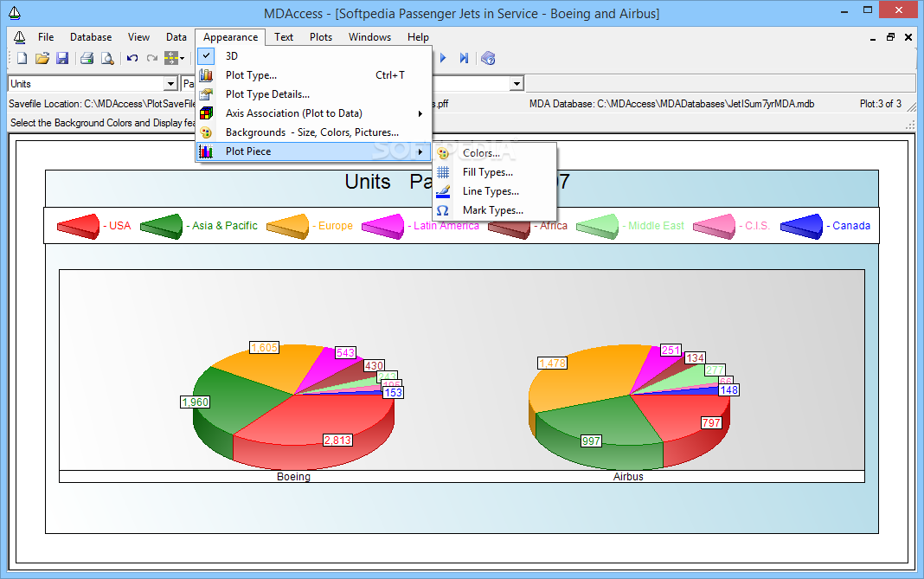Expand the Plot Piece submenu arrow
Viewport: 924px width, 579px height.
pyautogui.click(x=420, y=151)
